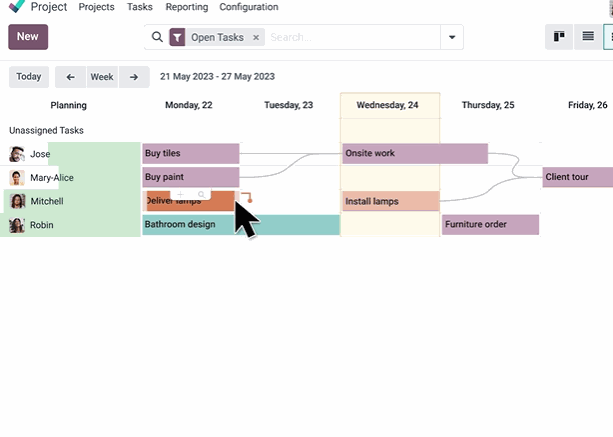Image resolution: width=613 pixels, height=437 pixels.
Task: Click the New button
Action: tap(28, 37)
